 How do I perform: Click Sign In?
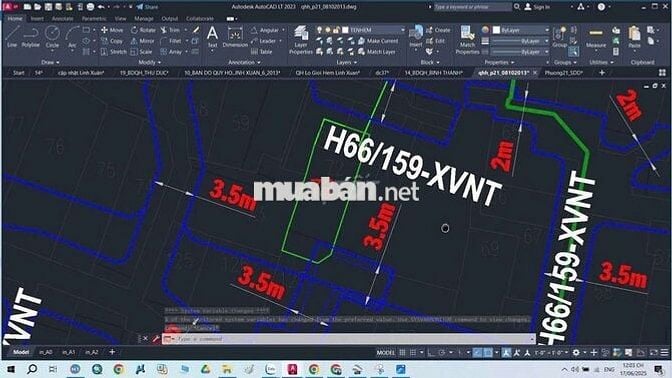click(537, 7)
